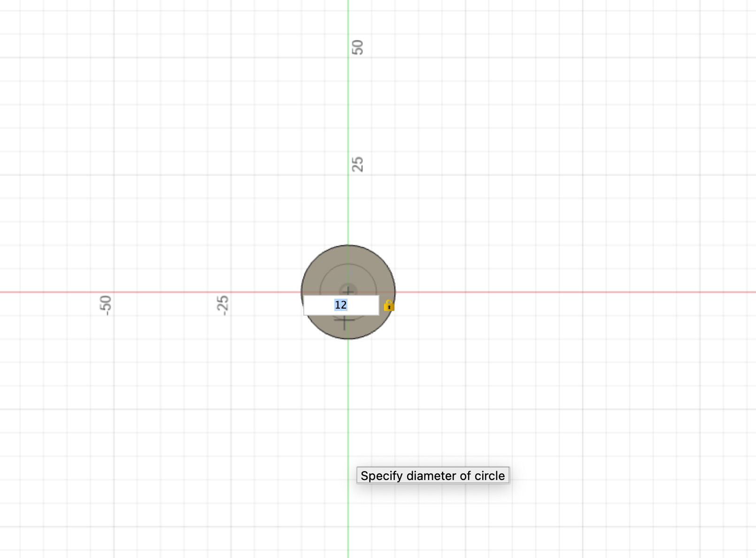The width and height of the screenshot is (756, 558).
Task: Click the sketch origin center point of the circle
Action: 348,292
